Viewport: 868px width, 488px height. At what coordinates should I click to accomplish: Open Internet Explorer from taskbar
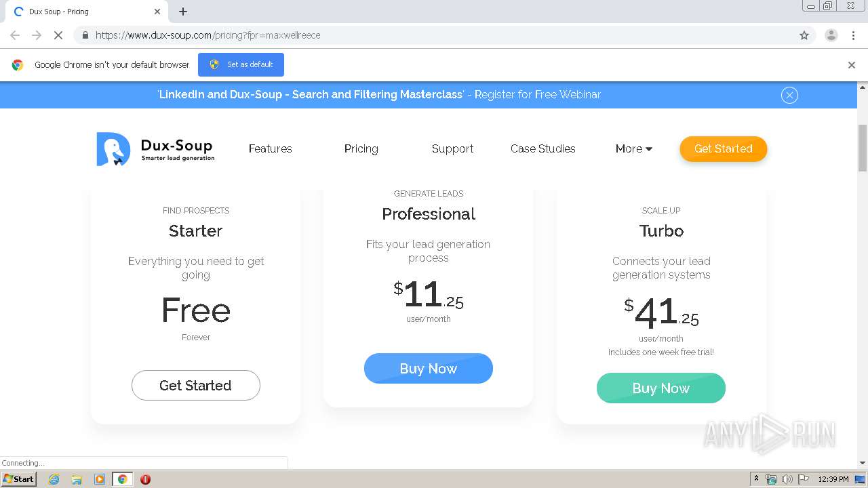(54, 479)
